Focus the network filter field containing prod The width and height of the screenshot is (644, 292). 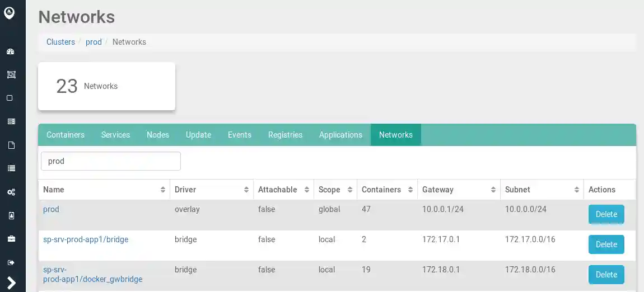coord(111,161)
